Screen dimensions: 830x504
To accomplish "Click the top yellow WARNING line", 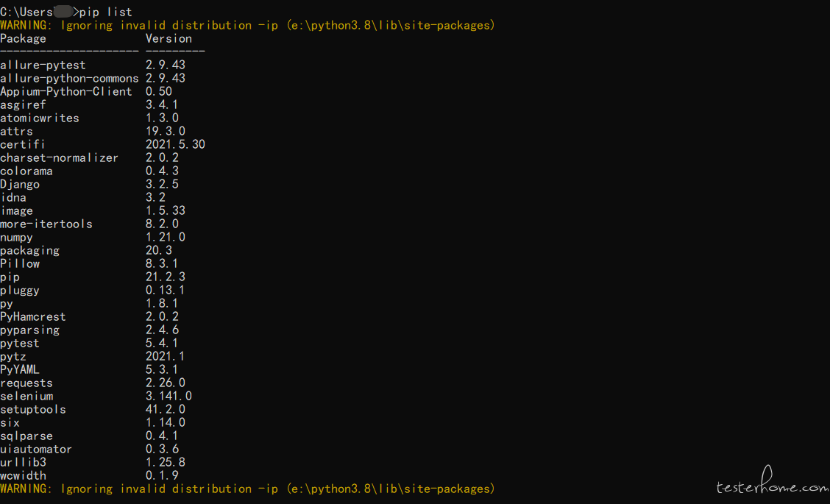I will 247,25.
